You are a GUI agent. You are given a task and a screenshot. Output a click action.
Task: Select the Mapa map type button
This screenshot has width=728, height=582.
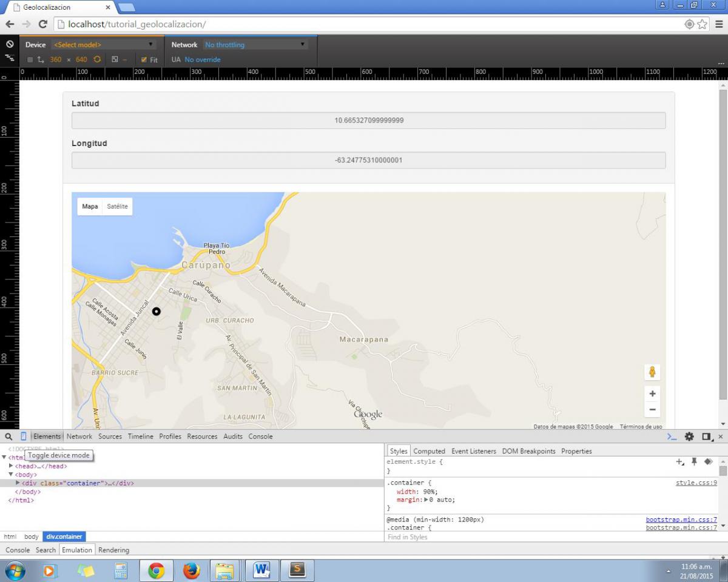[x=90, y=207]
